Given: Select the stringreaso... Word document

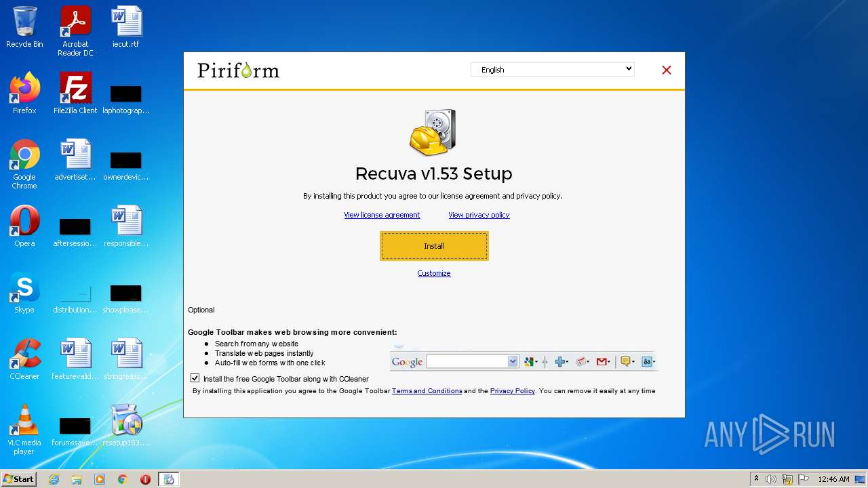Looking at the screenshot, I should coord(126,359).
